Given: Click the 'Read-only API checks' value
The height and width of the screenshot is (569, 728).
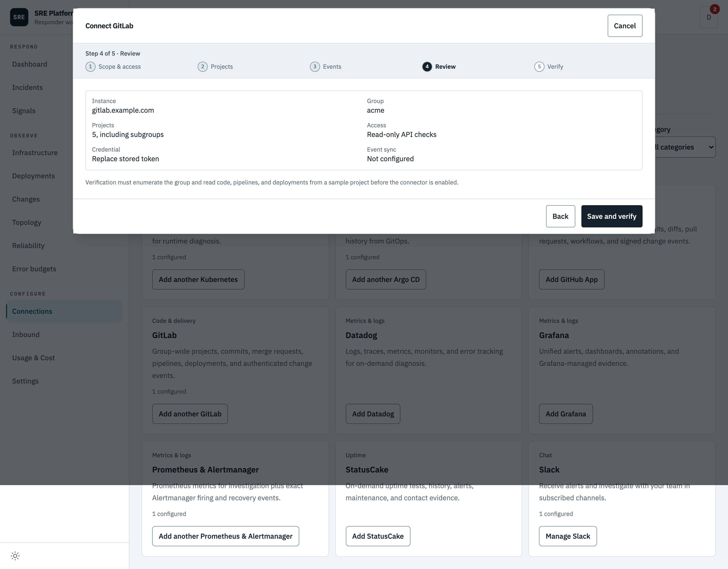Looking at the screenshot, I should [x=401, y=135].
